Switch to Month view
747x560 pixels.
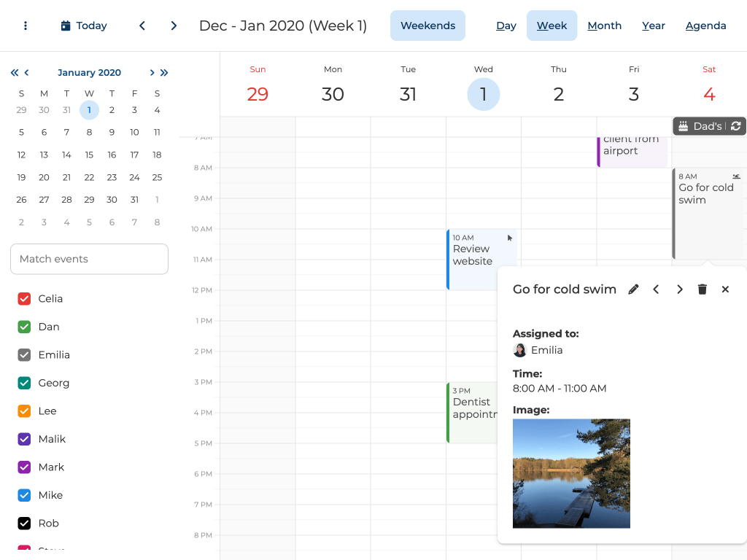pos(604,26)
